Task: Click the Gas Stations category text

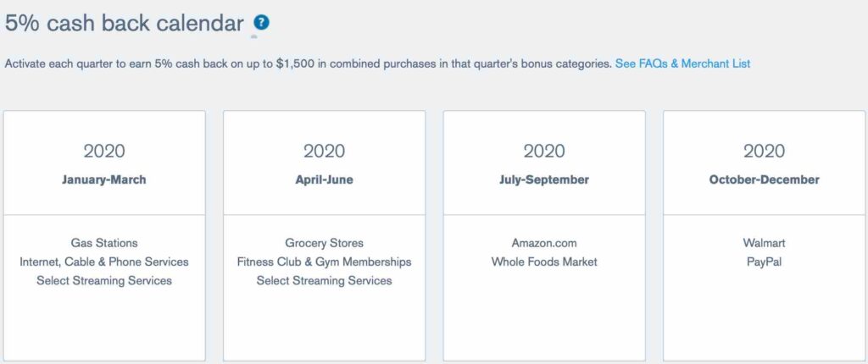Action: click(x=104, y=243)
